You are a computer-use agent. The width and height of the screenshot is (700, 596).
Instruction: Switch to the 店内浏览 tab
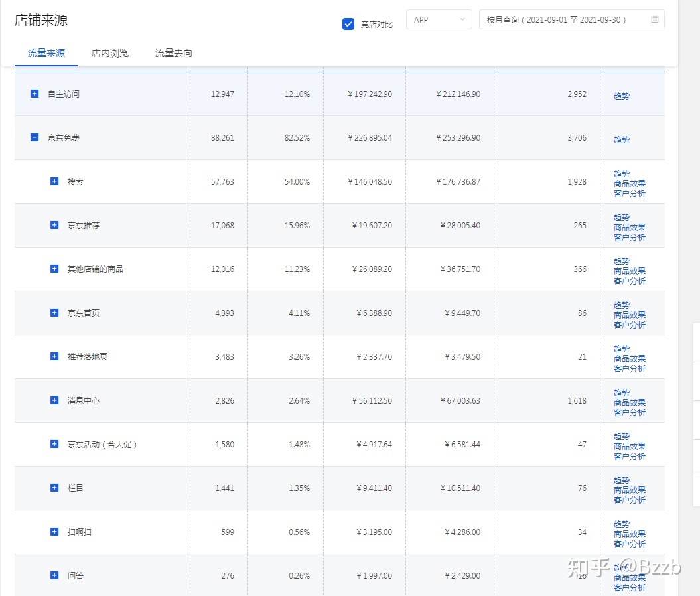[110, 54]
